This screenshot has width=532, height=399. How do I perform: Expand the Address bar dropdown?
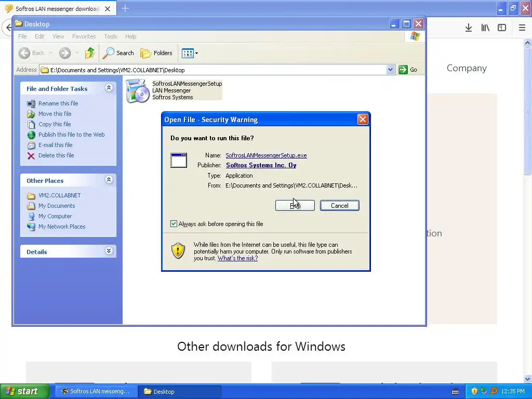pyautogui.click(x=390, y=70)
